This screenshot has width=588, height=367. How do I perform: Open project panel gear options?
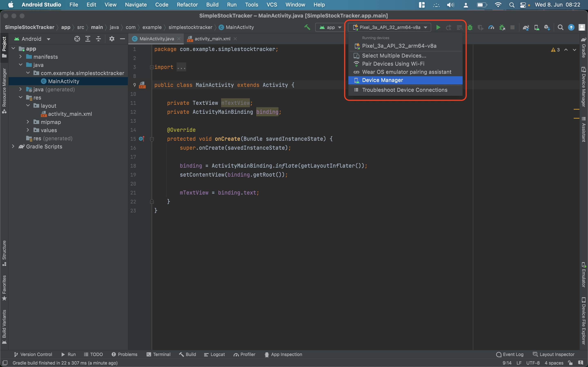click(x=111, y=39)
